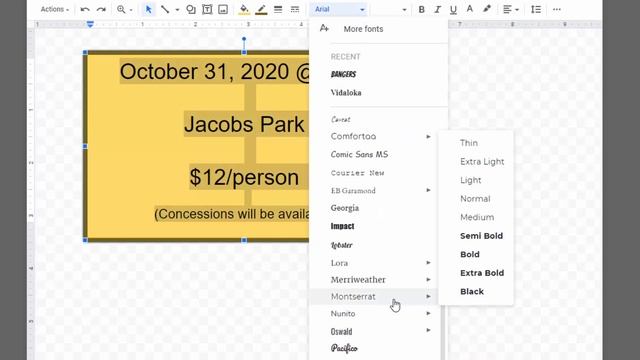Expand the Comfortaa weights submenu arrow
This screenshot has width=640, height=360.
coord(428,136)
